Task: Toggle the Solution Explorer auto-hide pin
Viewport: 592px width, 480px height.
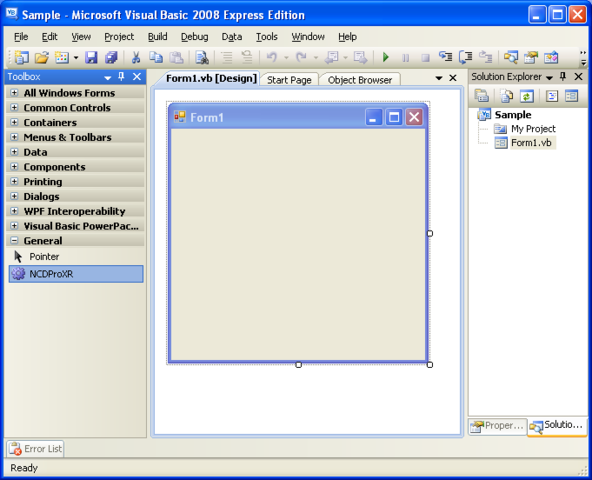Action: [563, 77]
